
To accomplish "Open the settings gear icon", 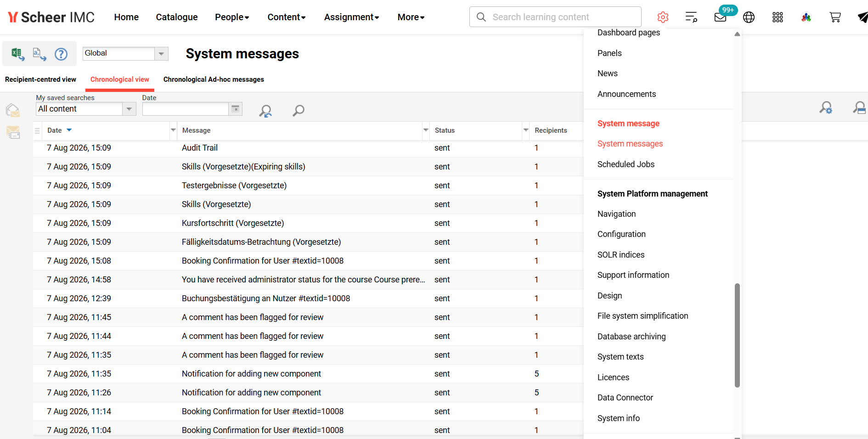I will coord(663,17).
